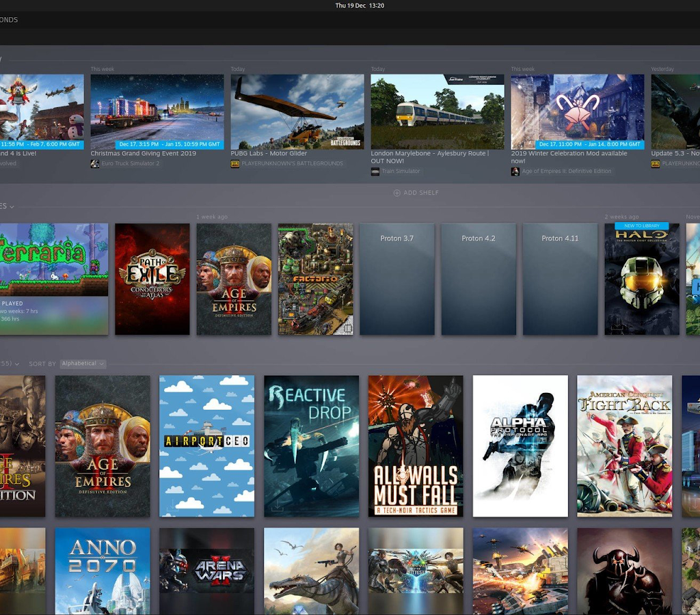Open the Christmas Grand Giving Event 2019 news title

click(144, 153)
